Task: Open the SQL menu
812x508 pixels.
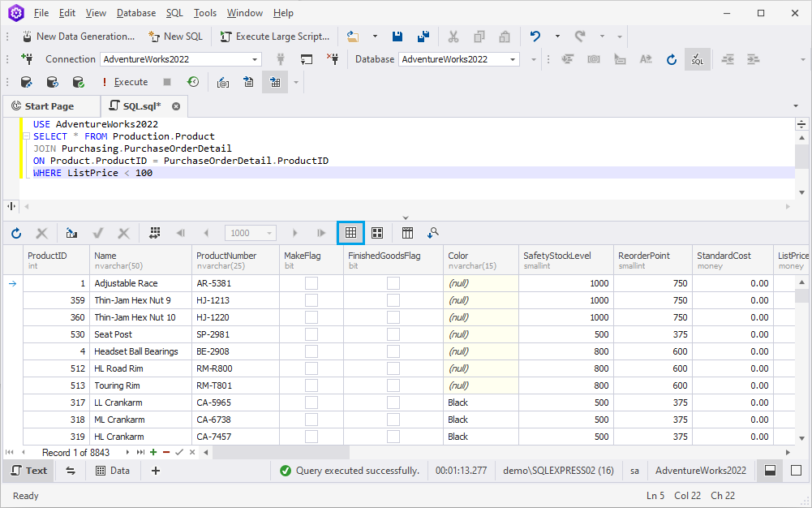Action: [174, 13]
